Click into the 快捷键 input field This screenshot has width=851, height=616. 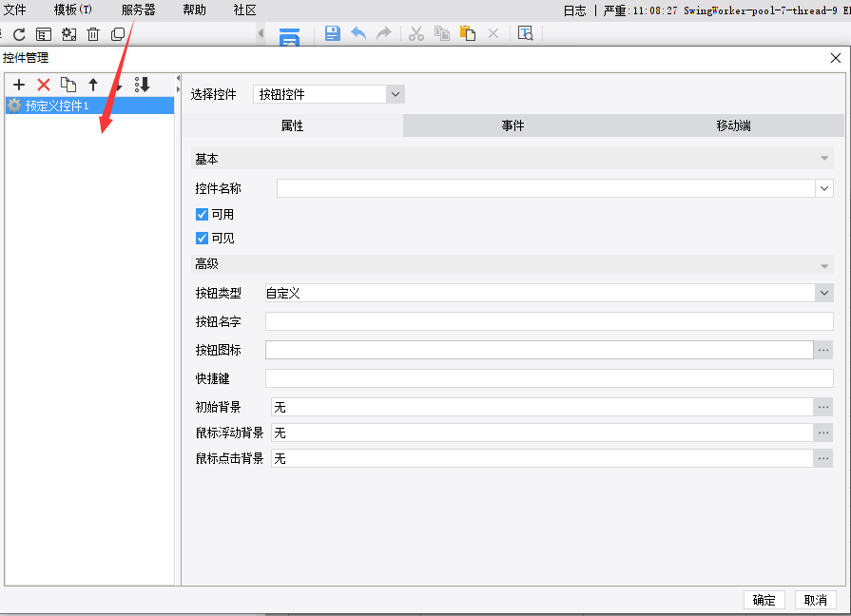[x=550, y=378]
